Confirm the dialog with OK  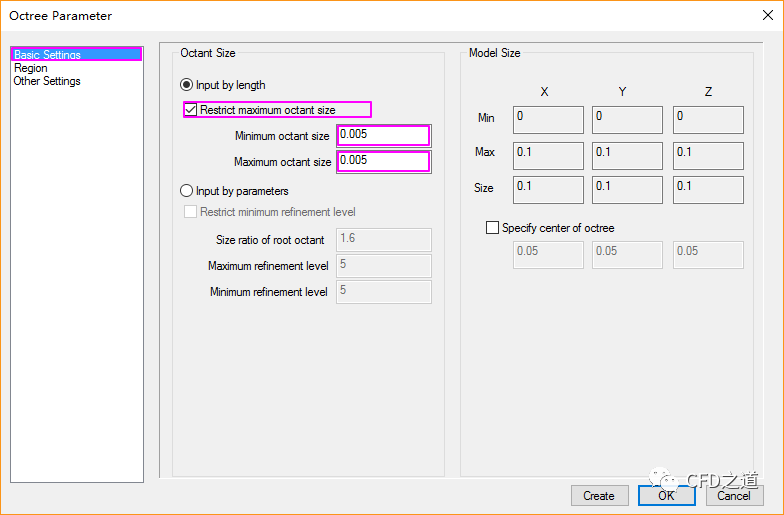pos(666,495)
